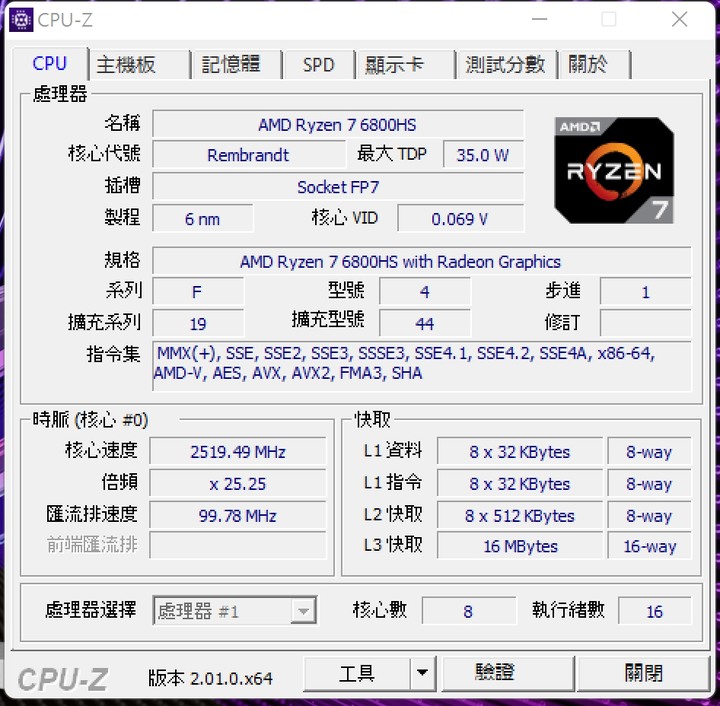Click the empty 前端匯流排 field
720x706 pixels.
tap(238, 545)
